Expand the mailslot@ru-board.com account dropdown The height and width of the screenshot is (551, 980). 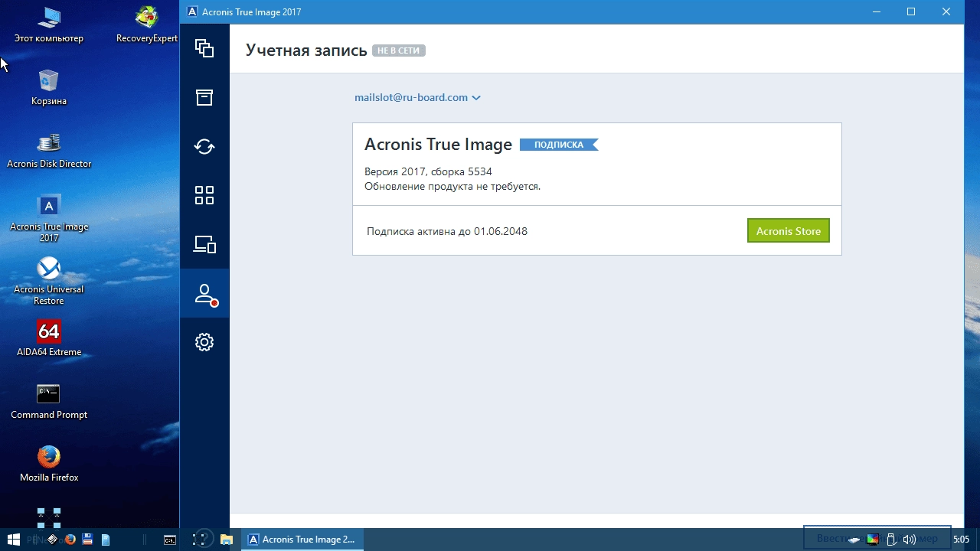(417, 97)
